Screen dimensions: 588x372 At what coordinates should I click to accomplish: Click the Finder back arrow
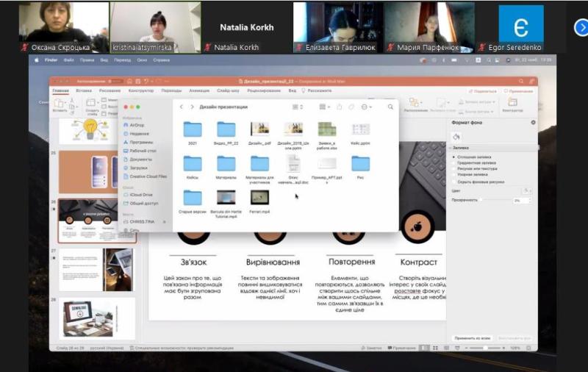coord(182,107)
